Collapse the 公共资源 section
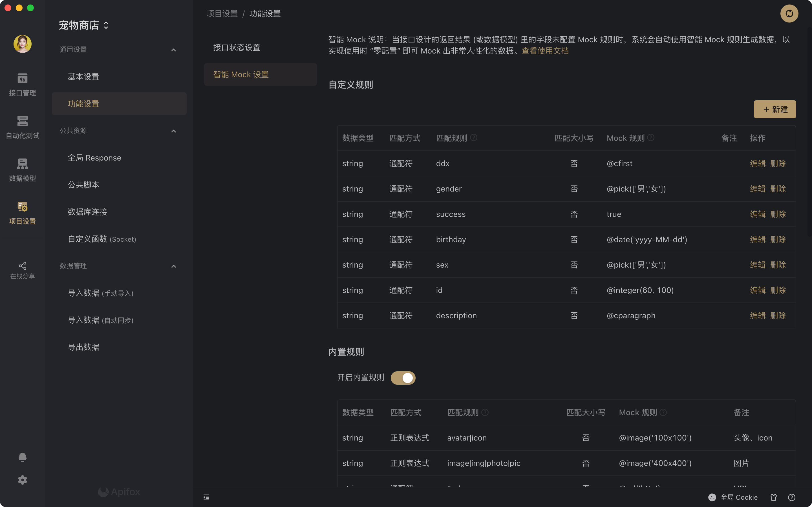 (173, 131)
